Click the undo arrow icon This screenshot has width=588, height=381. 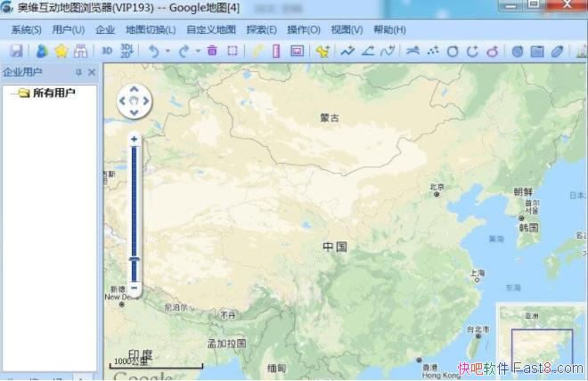pyautogui.click(x=153, y=51)
